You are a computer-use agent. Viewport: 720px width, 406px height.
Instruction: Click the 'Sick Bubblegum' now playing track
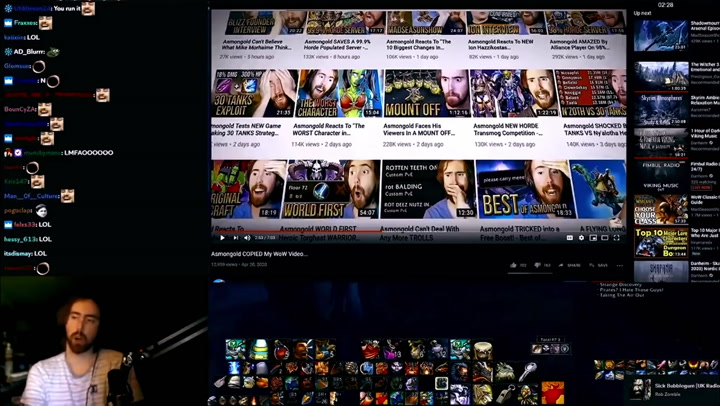pos(687,386)
